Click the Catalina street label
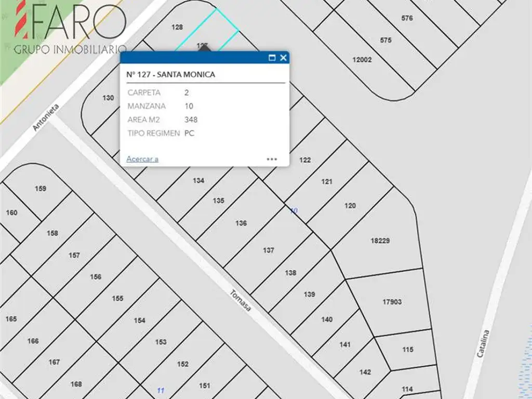532x399 pixels. click(483, 343)
